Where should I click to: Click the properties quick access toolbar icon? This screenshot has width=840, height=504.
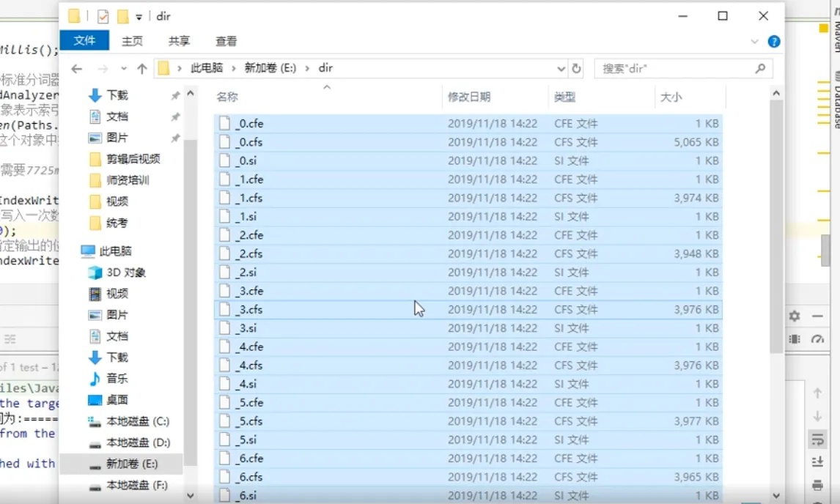(103, 17)
